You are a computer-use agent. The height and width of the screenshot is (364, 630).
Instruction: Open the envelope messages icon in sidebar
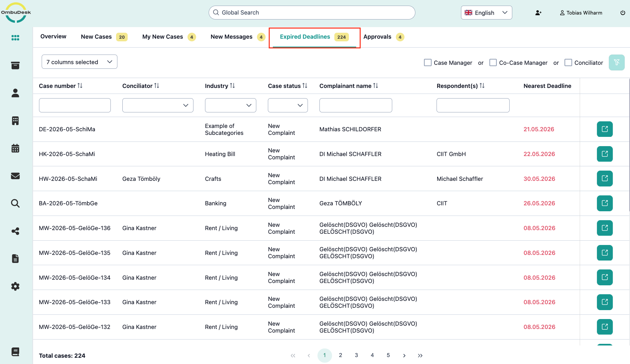(x=15, y=176)
